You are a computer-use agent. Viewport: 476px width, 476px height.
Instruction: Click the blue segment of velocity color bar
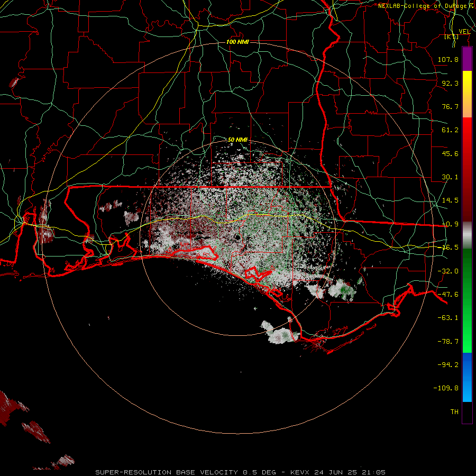click(467, 377)
